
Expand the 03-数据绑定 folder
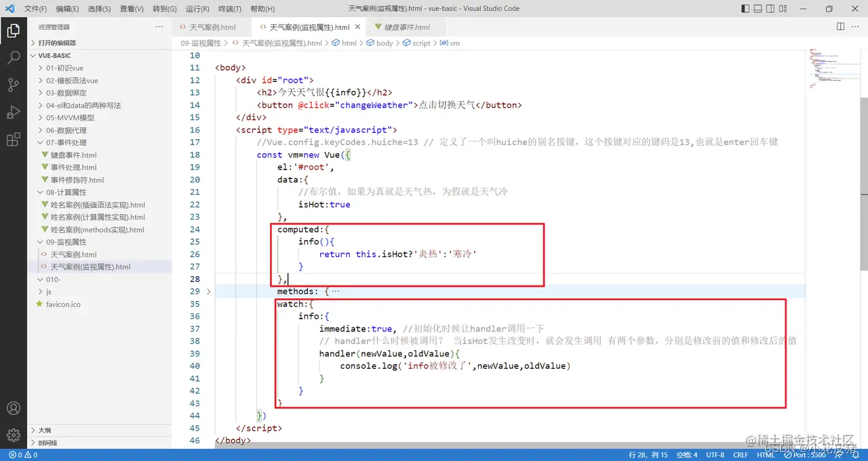point(100,93)
